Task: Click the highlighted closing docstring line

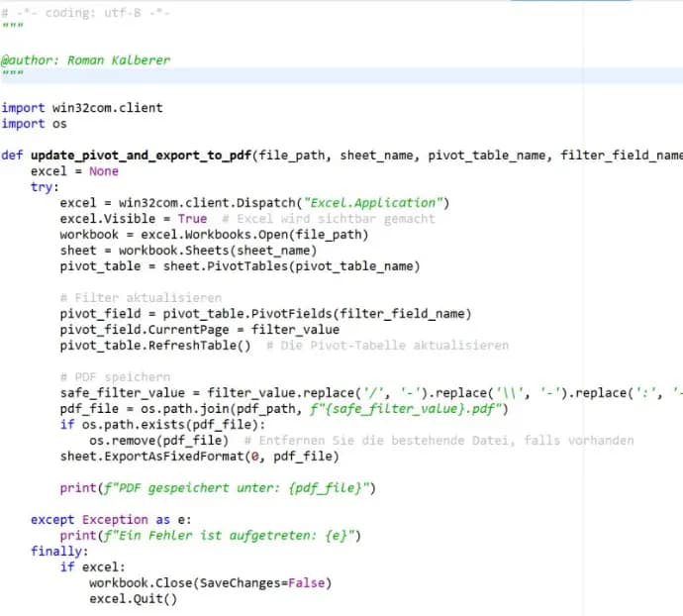Action: [12, 75]
